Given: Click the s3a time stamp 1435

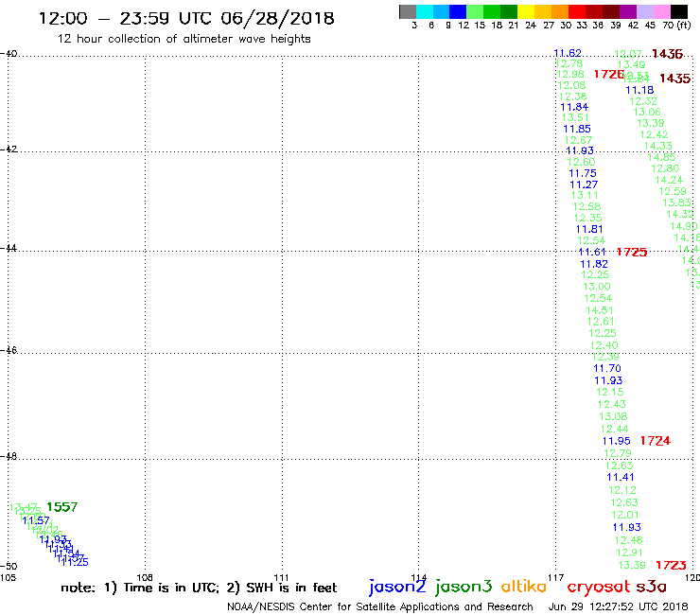Looking at the screenshot, I should point(675,79).
